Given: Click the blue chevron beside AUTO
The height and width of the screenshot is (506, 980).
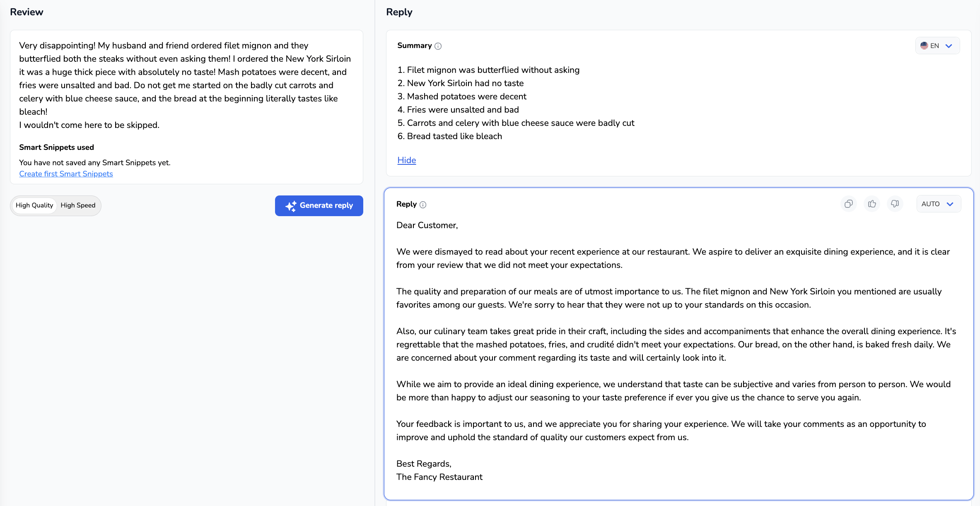Looking at the screenshot, I should click(x=951, y=204).
